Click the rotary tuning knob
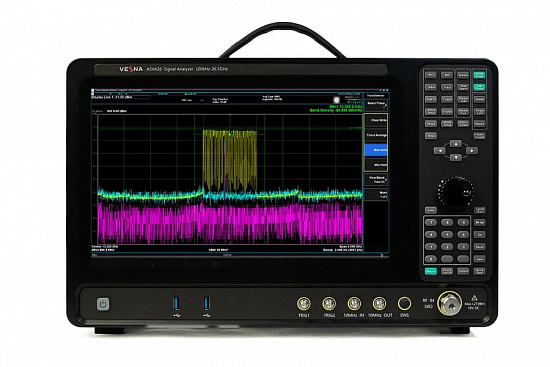Image resolution: width=550 pixels, height=367 pixels. pos(456,192)
